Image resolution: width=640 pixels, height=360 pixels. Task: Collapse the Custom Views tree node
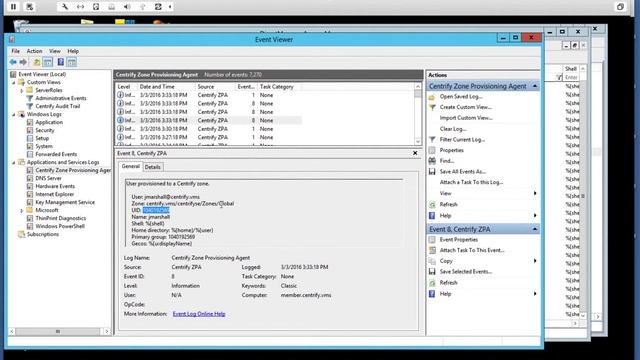click(x=14, y=82)
